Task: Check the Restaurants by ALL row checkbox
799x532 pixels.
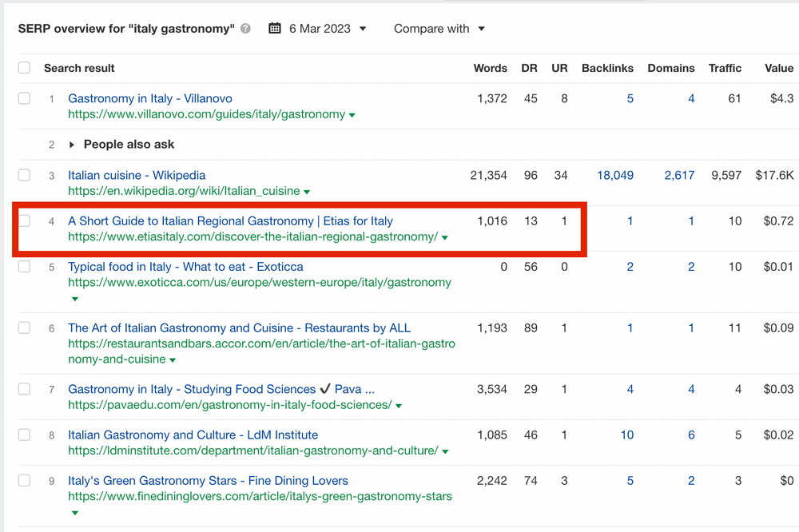Action: click(25, 328)
